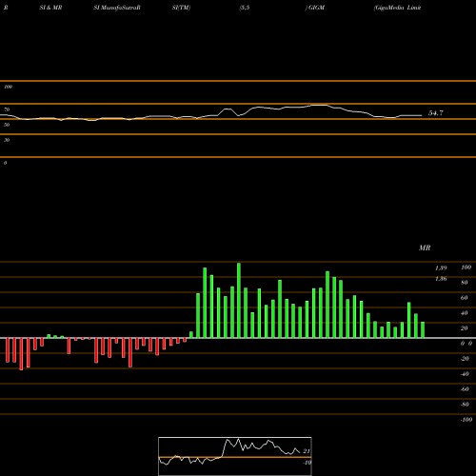Click the 1.36 value beside MR axis
Screen dimensions: 476x476
click(x=441, y=279)
